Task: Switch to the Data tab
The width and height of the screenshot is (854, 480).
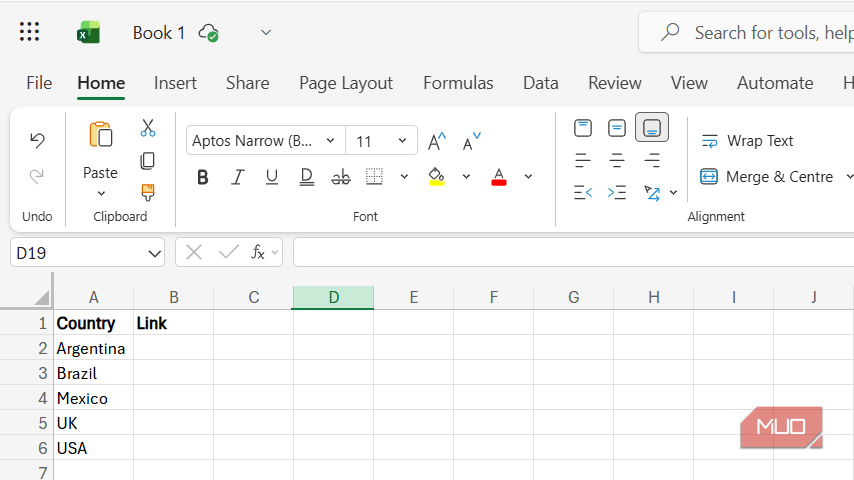Action: (541, 83)
